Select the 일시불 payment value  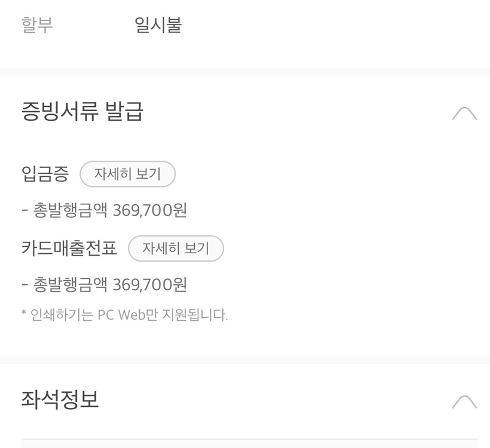point(157,24)
